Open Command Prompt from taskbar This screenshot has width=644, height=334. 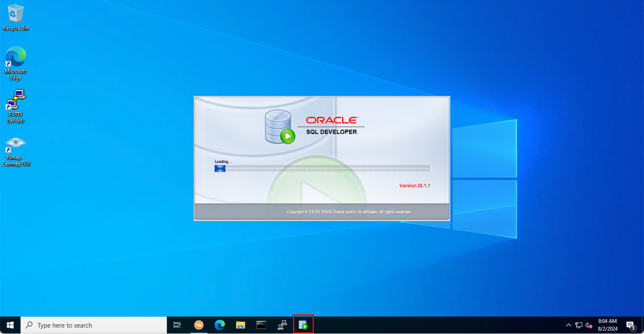(x=261, y=325)
